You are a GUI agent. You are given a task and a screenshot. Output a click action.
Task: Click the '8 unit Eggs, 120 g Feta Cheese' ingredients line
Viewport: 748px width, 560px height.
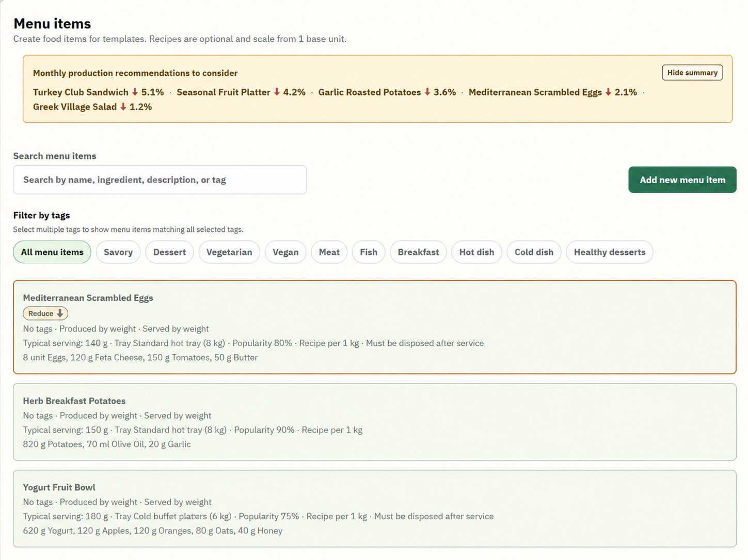pyautogui.click(x=140, y=357)
